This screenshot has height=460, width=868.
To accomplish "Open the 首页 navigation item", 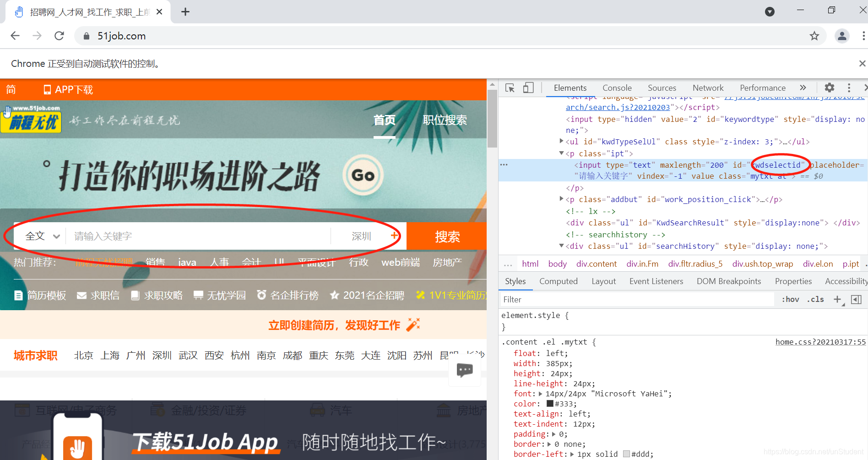I will [384, 120].
